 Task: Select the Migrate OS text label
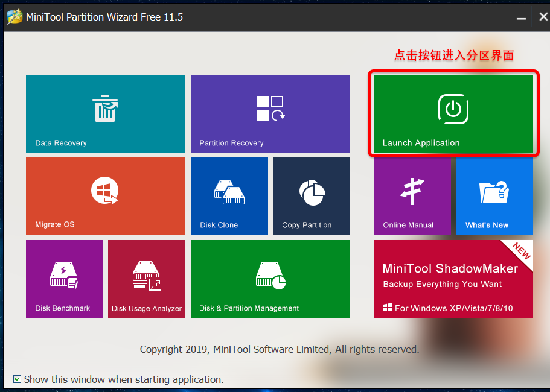[x=55, y=224]
